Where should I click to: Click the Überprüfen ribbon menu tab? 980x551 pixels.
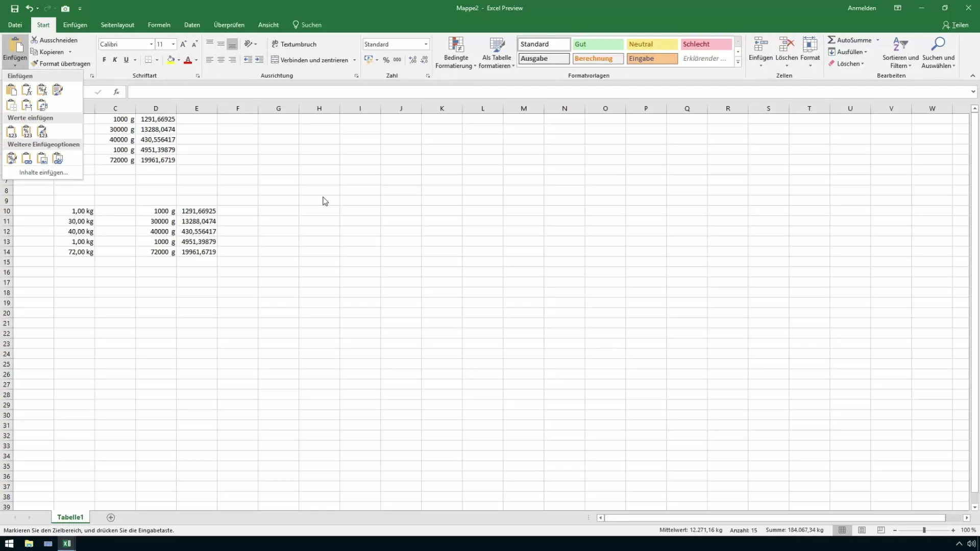pyautogui.click(x=229, y=25)
